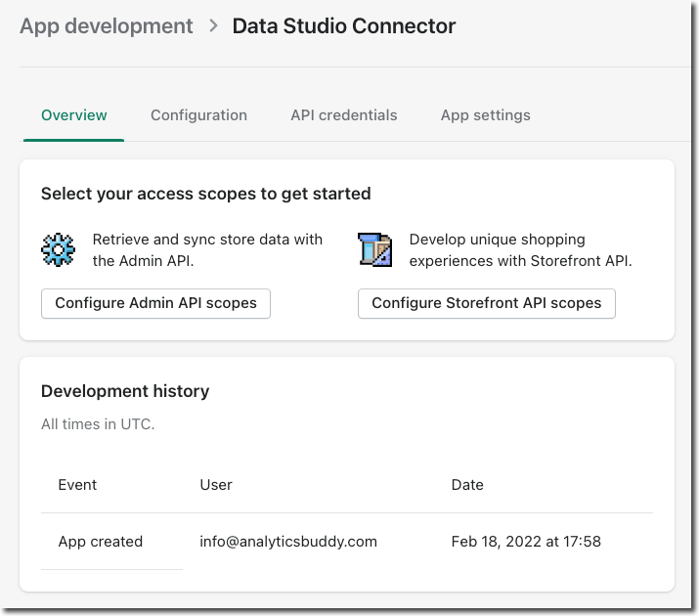Click the Storefront API description text
The width and height of the screenshot is (699, 616).
521,250
